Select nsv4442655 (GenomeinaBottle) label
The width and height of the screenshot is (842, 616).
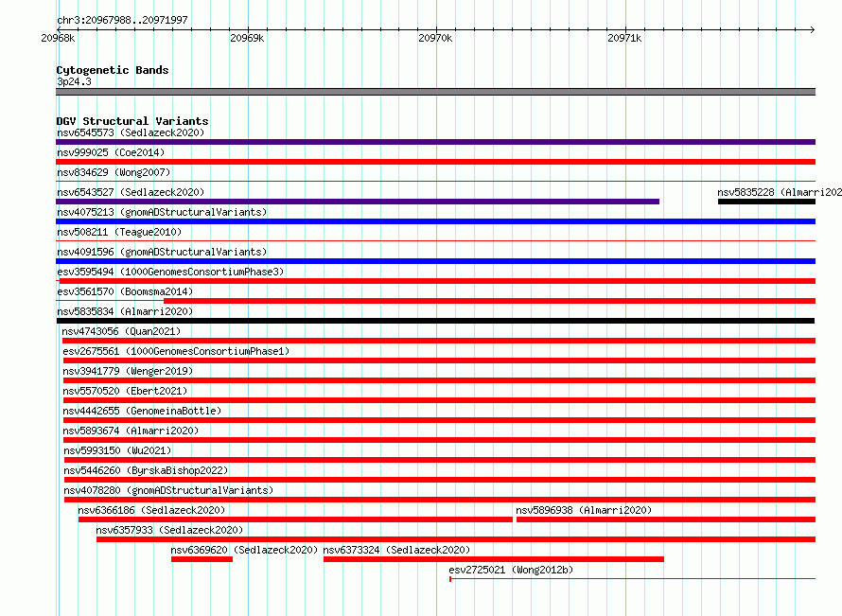142,411
